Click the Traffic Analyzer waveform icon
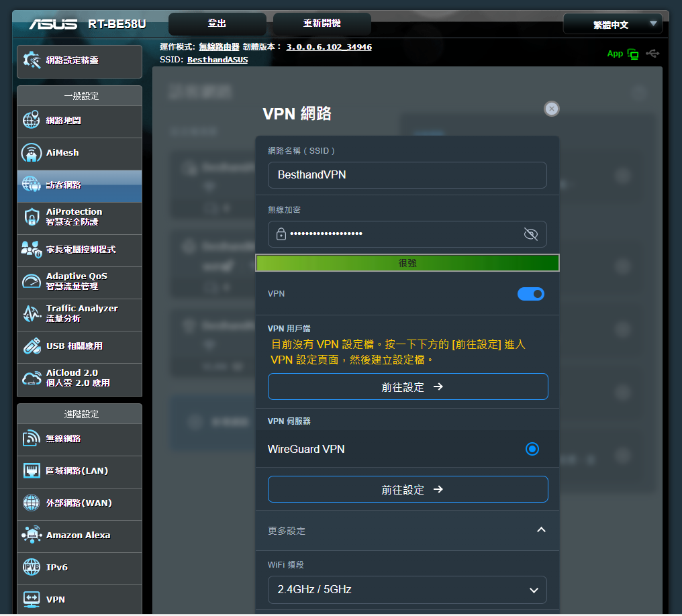 pos(32,313)
